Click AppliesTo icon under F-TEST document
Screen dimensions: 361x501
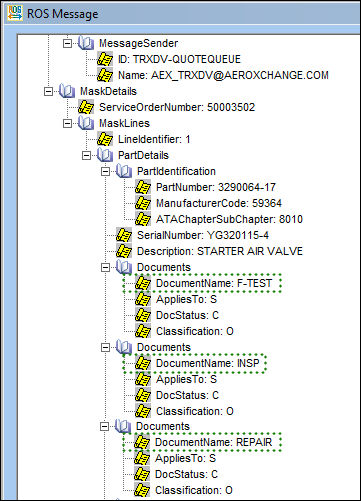143,299
